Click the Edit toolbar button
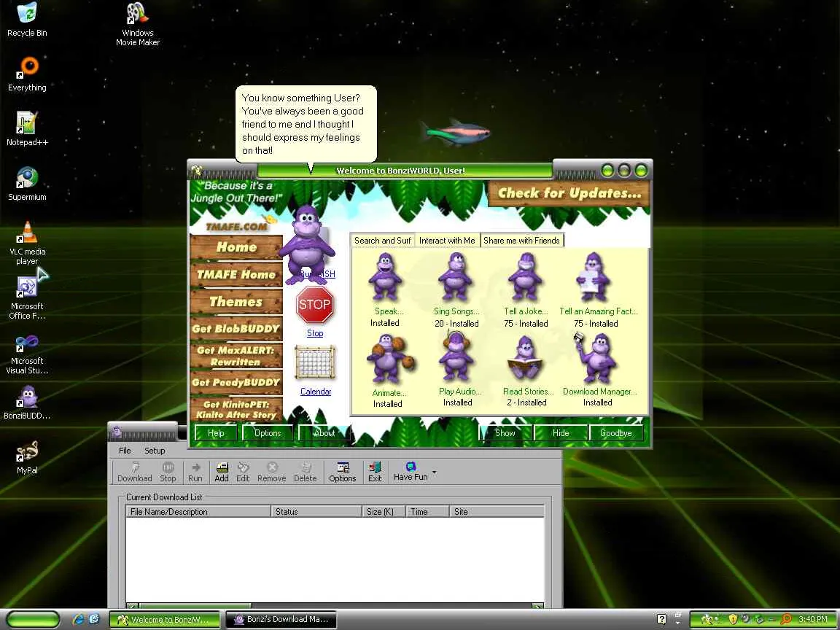The width and height of the screenshot is (840, 630). click(243, 472)
